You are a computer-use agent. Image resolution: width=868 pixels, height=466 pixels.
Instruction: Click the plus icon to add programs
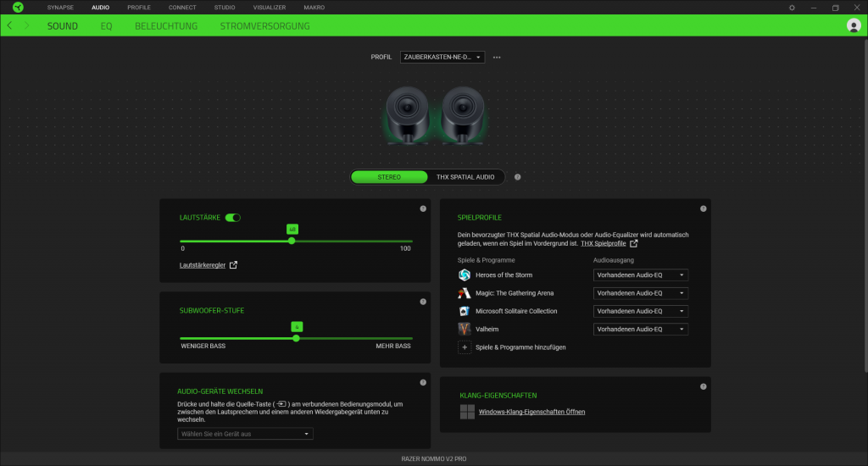click(465, 347)
